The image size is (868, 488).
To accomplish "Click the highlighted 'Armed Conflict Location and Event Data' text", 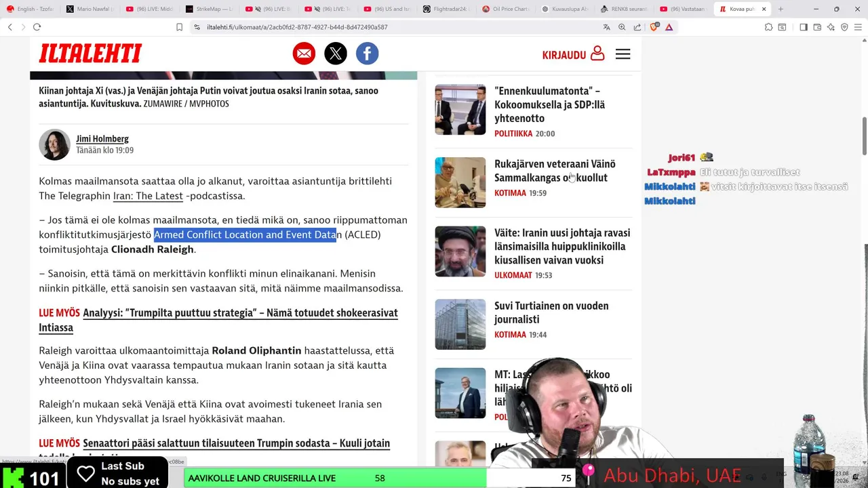I will coord(245,235).
